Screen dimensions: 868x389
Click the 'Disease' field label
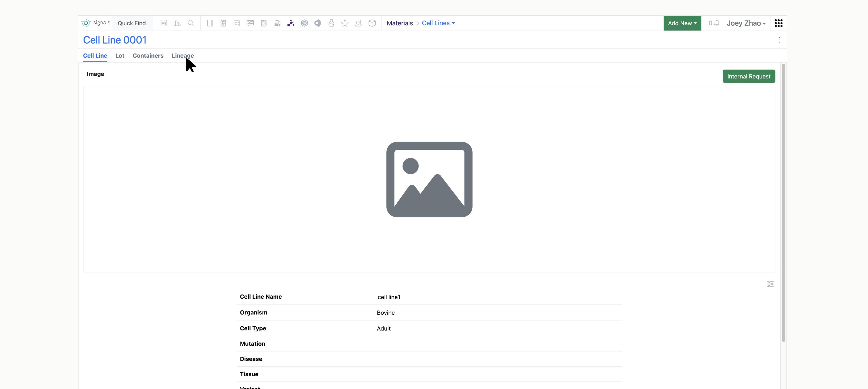pos(251,359)
